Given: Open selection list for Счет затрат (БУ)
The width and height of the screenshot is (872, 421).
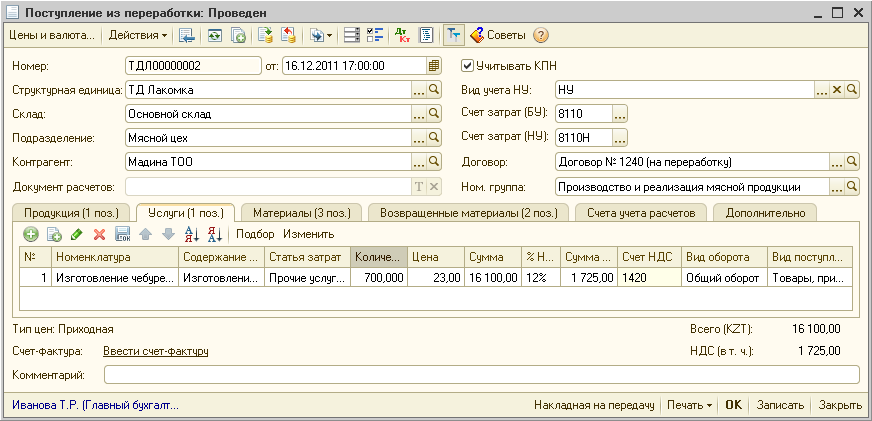Looking at the screenshot, I should (619, 114).
